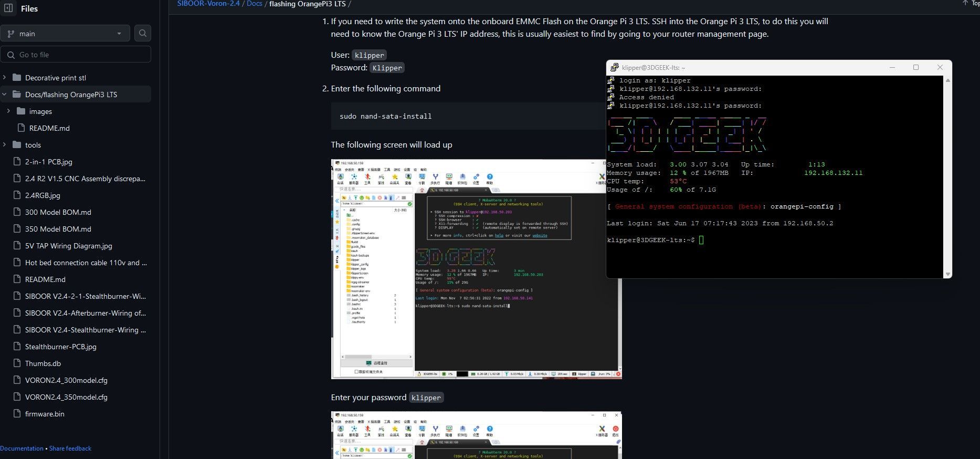Viewport: 980px width, 459px height.
Task: Click the PuTTY icon in the terminal title bar
Action: click(x=614, y=67)
